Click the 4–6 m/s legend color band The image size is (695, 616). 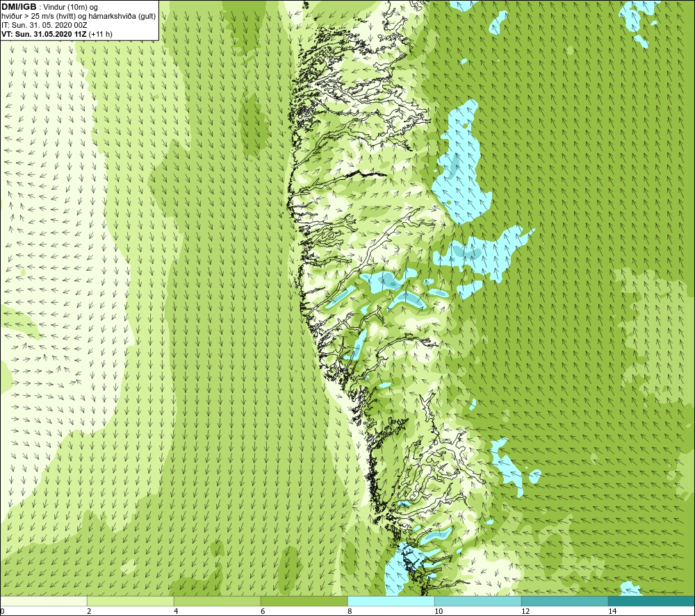pyautogui.click(x=217, y=601)
